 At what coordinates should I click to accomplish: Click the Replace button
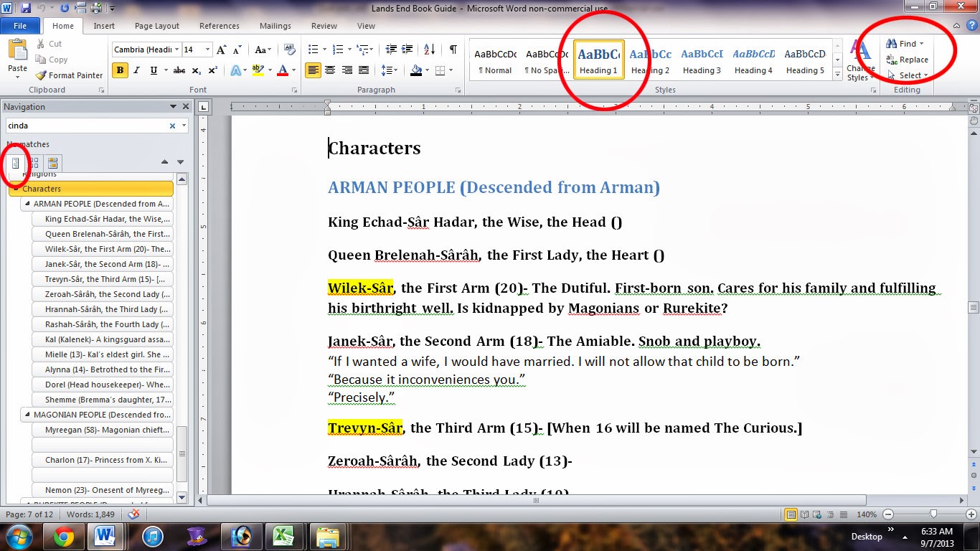point(908,60)
